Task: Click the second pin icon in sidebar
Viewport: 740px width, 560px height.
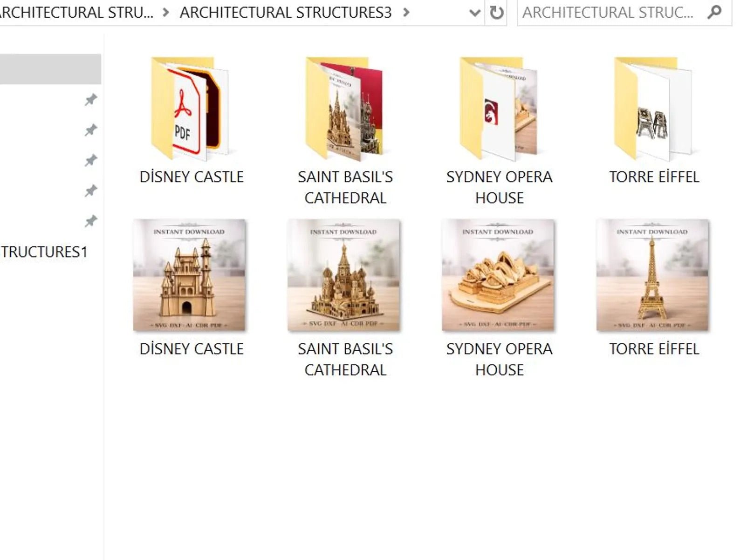Action: pos(91,130)
